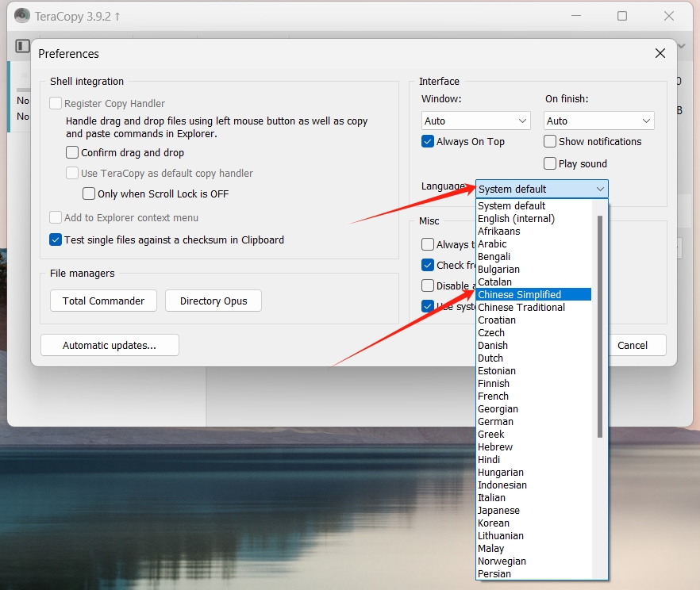Choose Dutch language option

point(534,358)
